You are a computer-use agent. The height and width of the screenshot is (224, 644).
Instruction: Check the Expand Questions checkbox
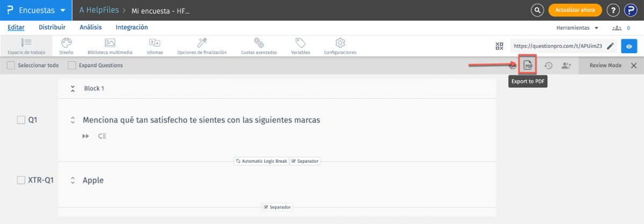click(72, 66)
